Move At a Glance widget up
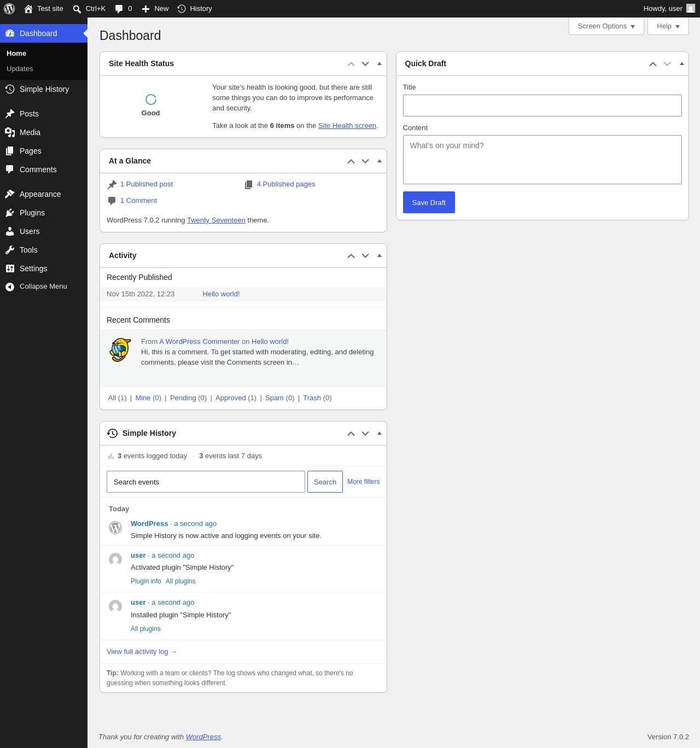 coord(351,161)
